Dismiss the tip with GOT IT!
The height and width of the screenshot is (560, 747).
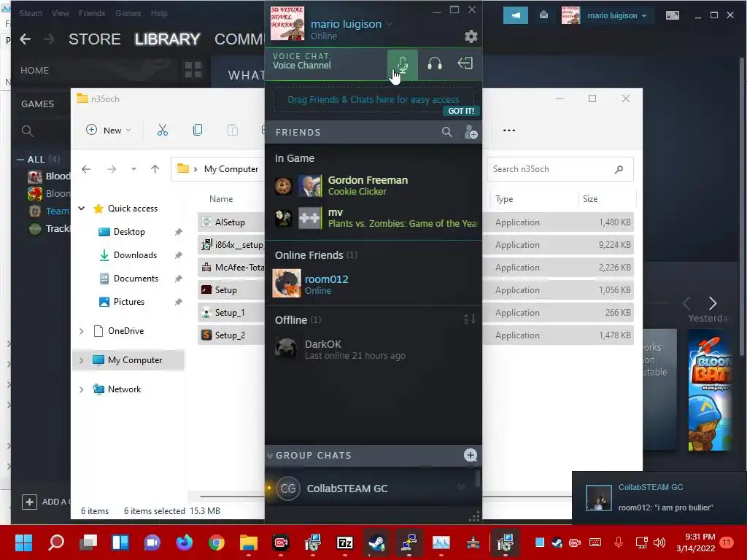(x=461, y=111)
